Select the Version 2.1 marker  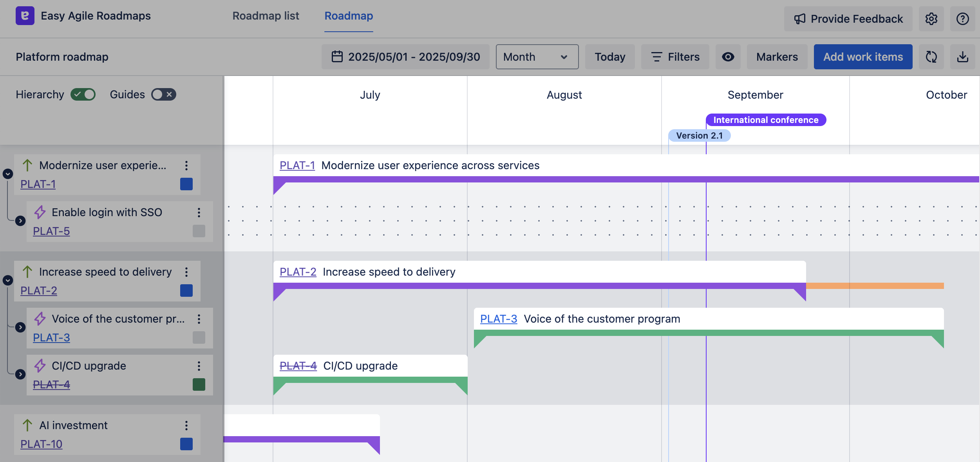click(700, 135)
